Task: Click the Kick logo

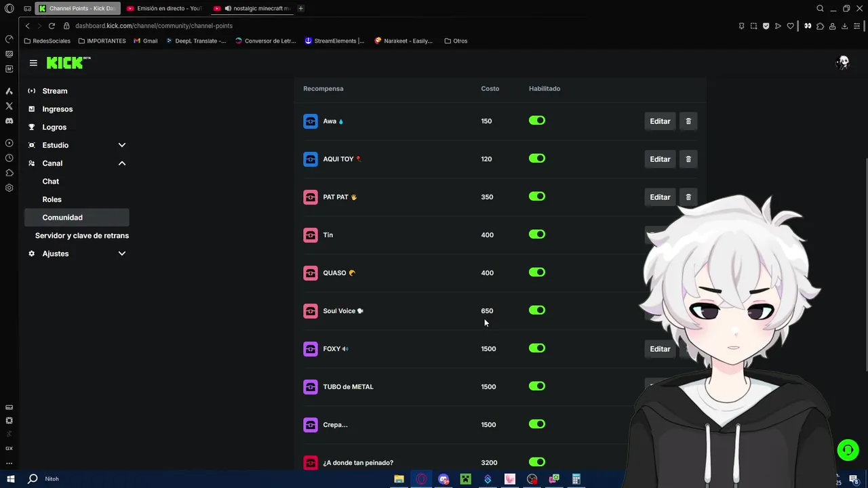Action: tap(68, 62)
